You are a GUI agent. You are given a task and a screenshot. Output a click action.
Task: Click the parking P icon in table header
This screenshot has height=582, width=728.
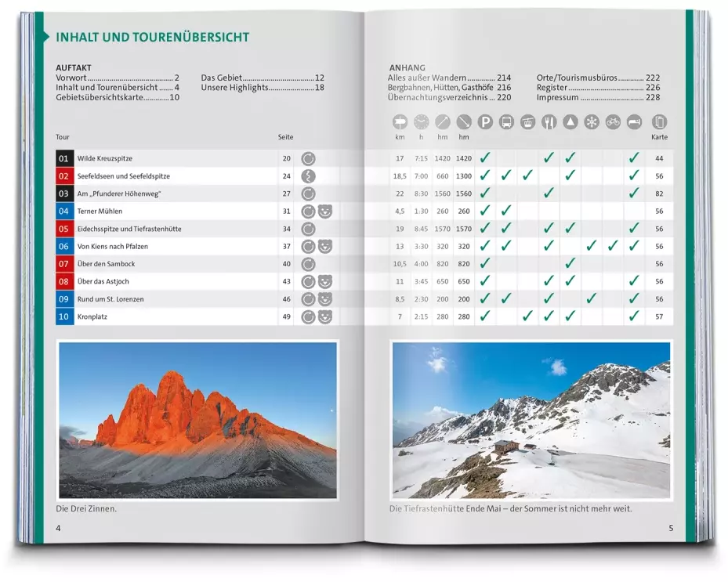pyautogui.click(x=485, y=122)
